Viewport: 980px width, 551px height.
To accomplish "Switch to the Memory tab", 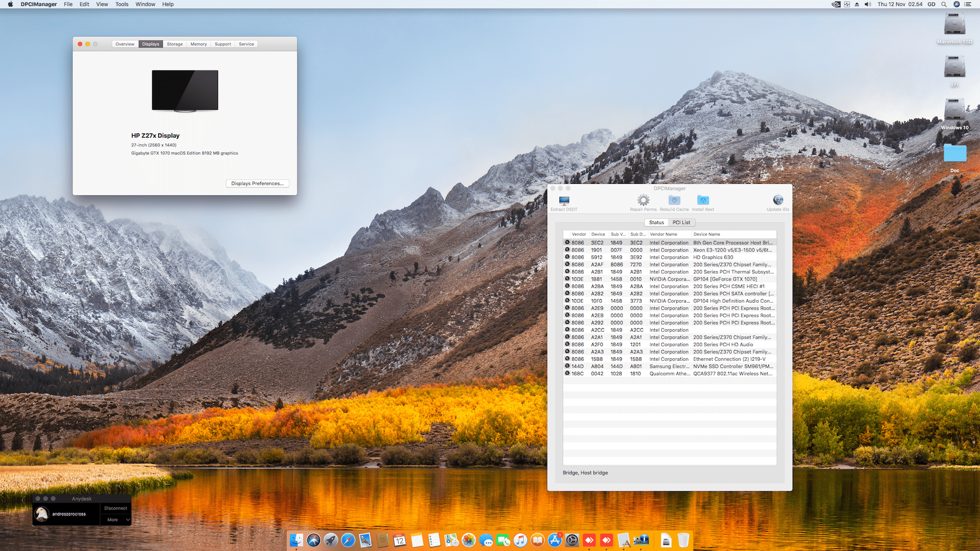I will (199, 44).
